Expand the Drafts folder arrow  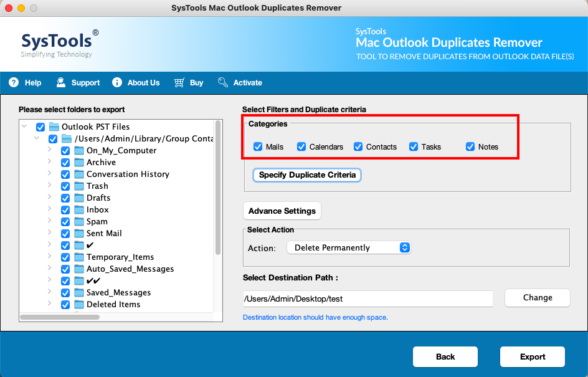(x=49, y=196)
